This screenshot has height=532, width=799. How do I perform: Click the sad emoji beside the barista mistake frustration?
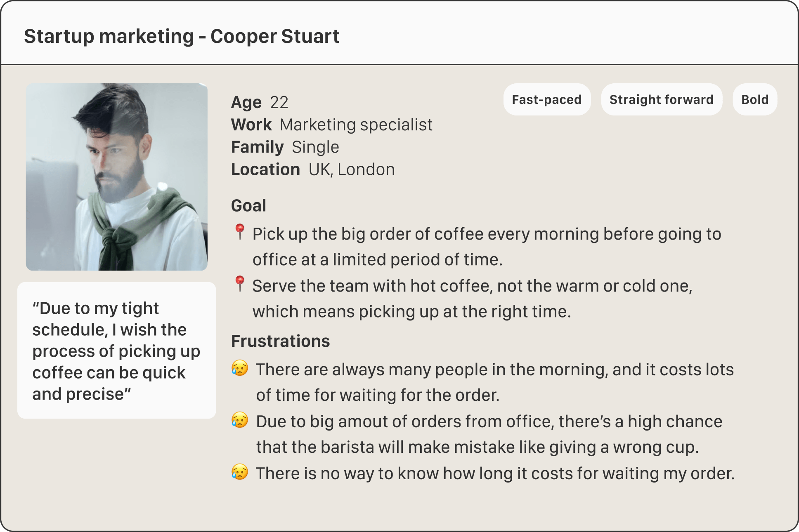240,420
